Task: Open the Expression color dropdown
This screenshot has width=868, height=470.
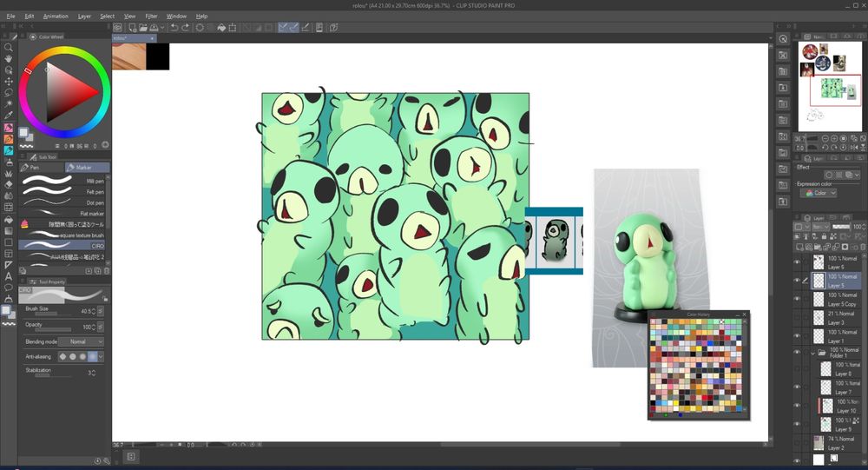Action: pos(817,193)
